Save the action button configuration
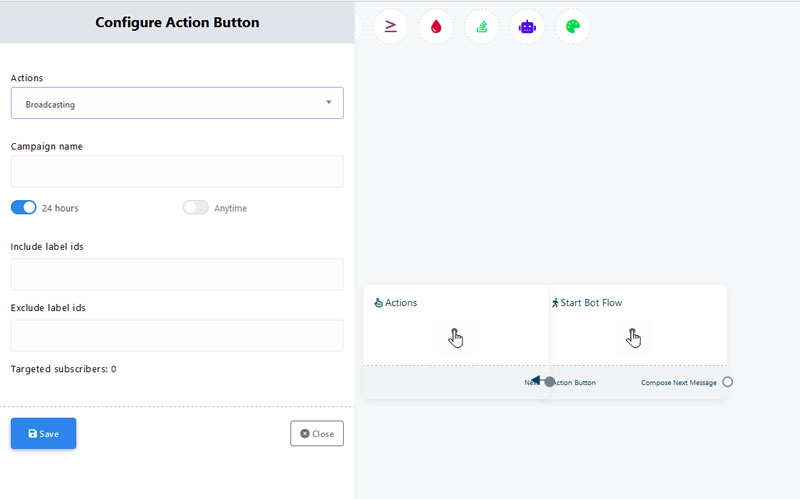This screenshot has width=800, height=499. tap(43, 433)
